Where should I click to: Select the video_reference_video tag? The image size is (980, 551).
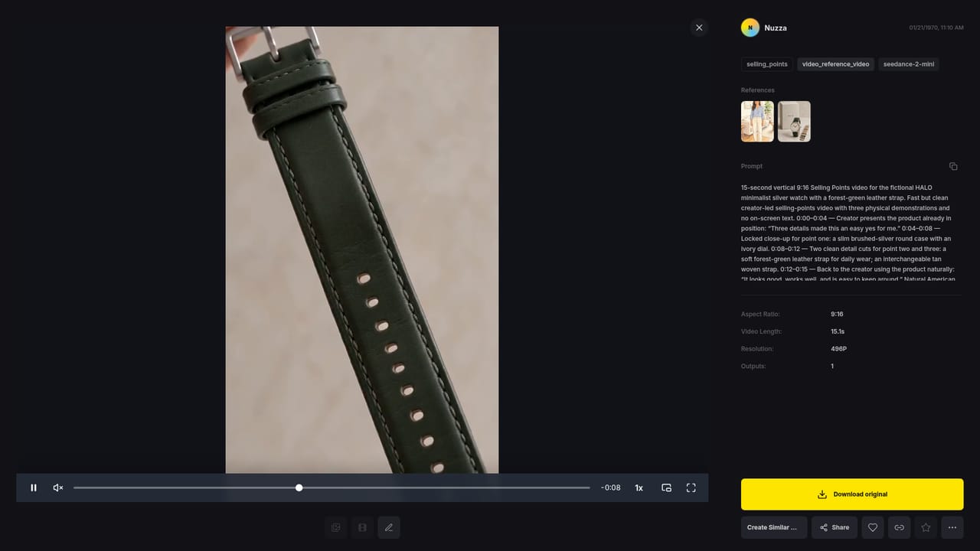pos(836,64)
